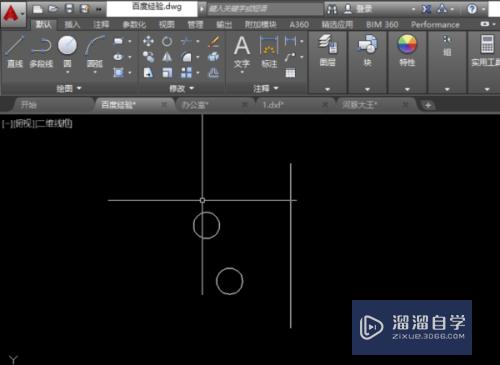This screenshot has height=365, width=500.
Task: Switch to the Performance ribbon tab
Action: (x=435, y=24)
